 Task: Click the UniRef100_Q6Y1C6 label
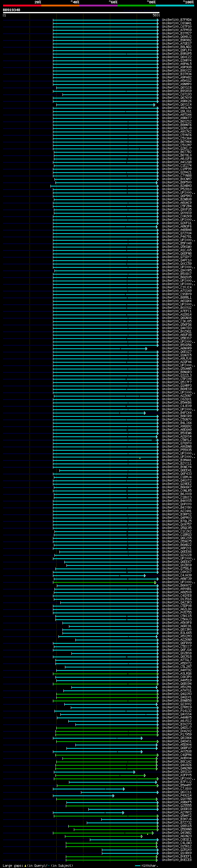pos(177,88)
